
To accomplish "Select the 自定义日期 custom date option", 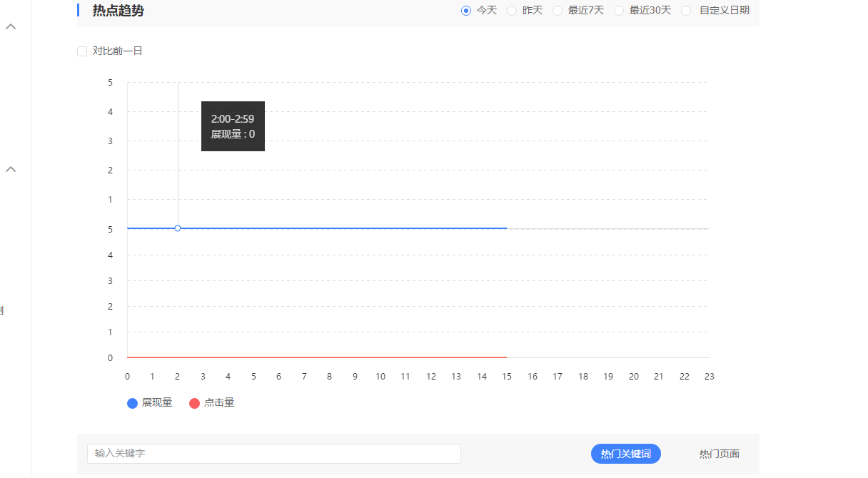I will click(686, 11).
